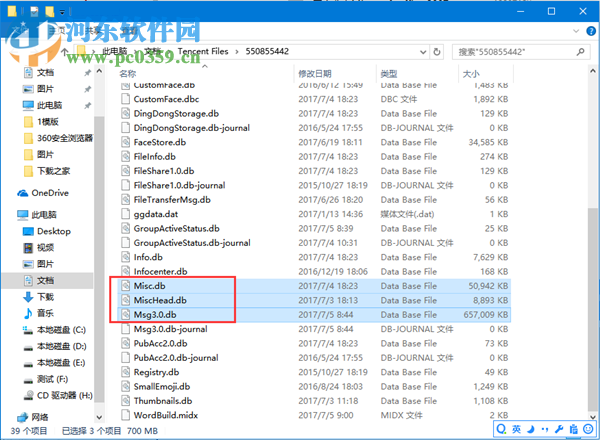Click the Msg3.0.db file icon
This screenshot has height=440, width=600.
point(125,315)
